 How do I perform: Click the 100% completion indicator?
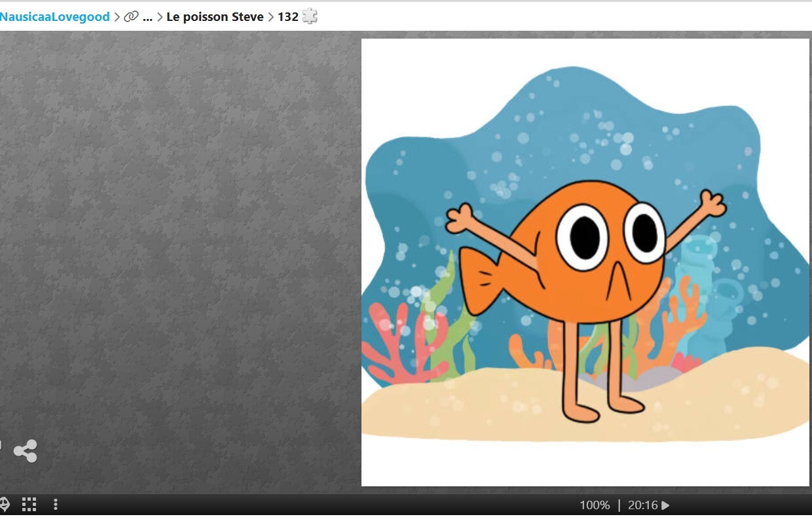(x=595, y=505)
